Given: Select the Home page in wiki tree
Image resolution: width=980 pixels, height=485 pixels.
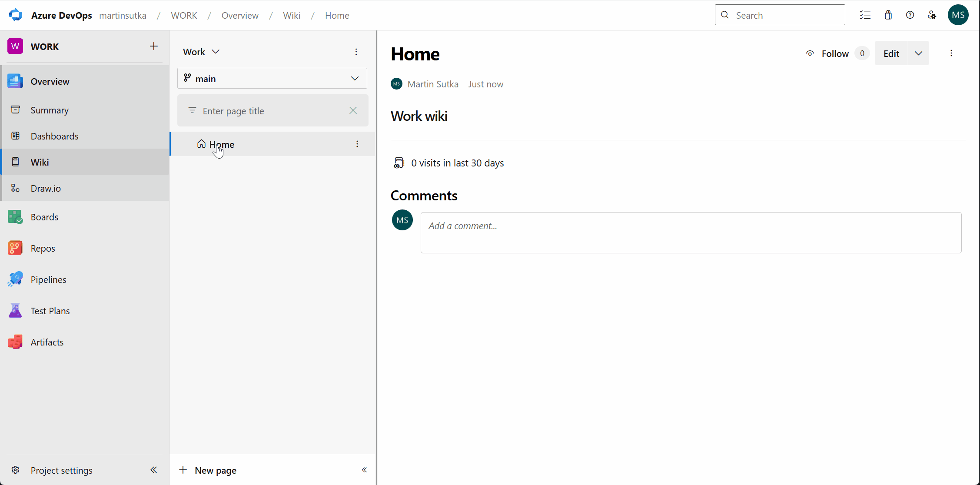Looking at the screenshot, I should pyautogui.click(x=273, y=144).
